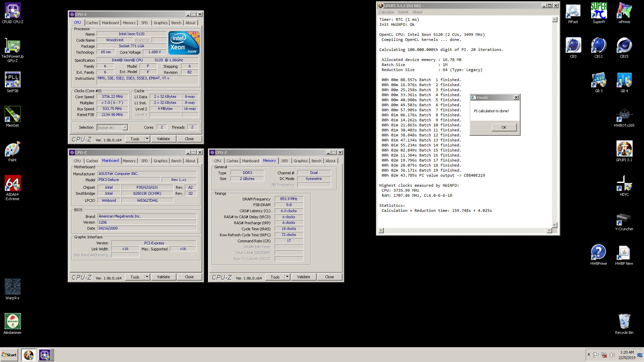Image resolution: width=644 pixels, height=362 pixels.
Task: Open PiFast desktop shortcut
Action: point(573,13)
